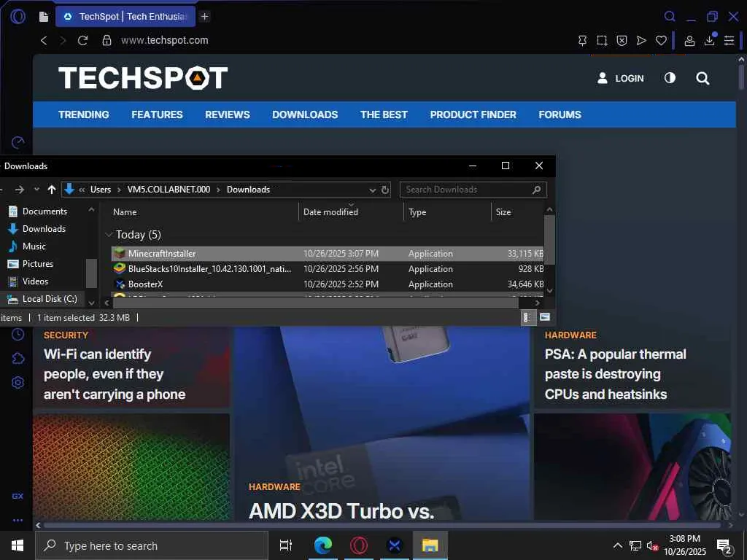Expand the Users breadcrumb arrow

coord(119,190)
